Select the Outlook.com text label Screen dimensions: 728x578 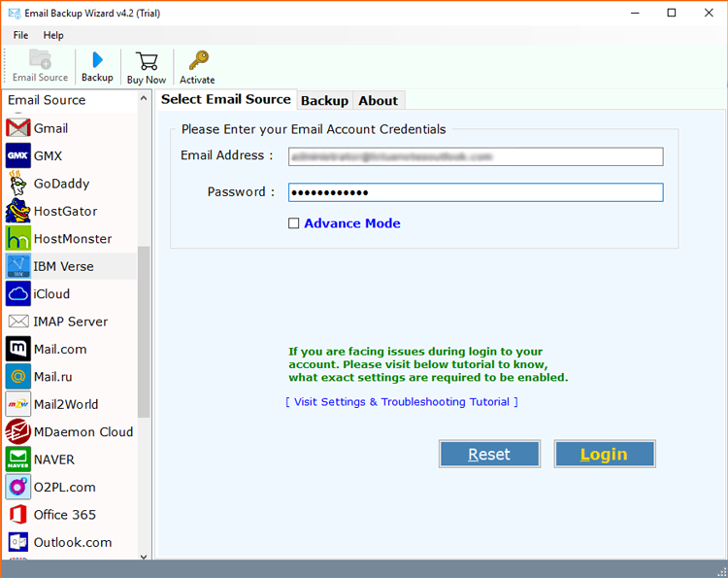(x=73, y=542)
